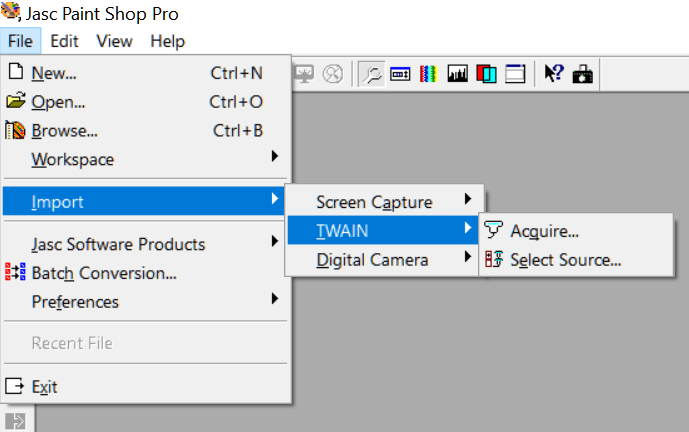Screen dimensions: 689x432
Task: Expand the Workspace submenu
Action: [146, 159]
